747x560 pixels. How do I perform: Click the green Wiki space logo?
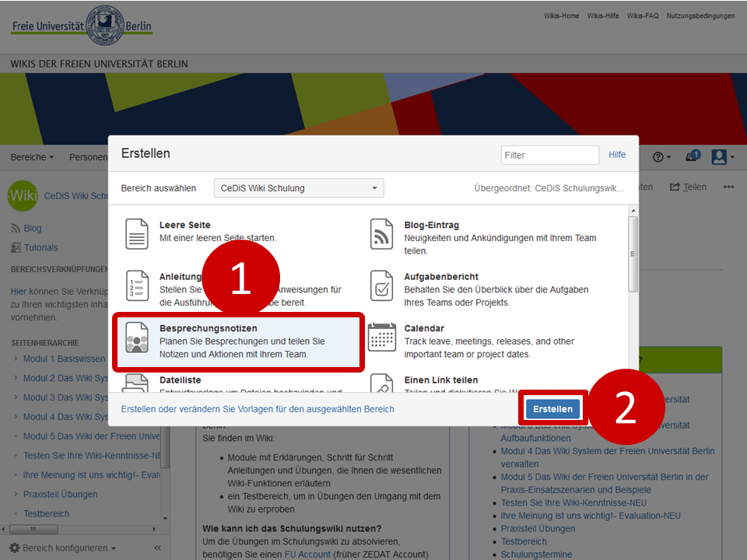tap(23, 195)
